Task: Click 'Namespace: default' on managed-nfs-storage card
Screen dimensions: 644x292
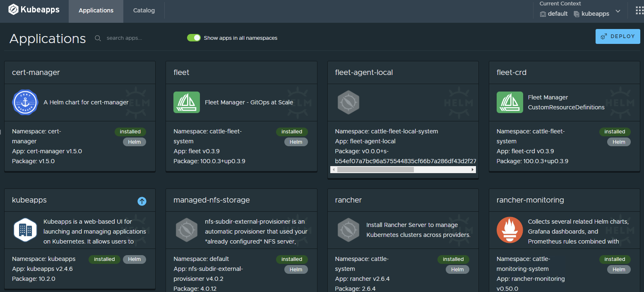Action: tap(202, 259)
